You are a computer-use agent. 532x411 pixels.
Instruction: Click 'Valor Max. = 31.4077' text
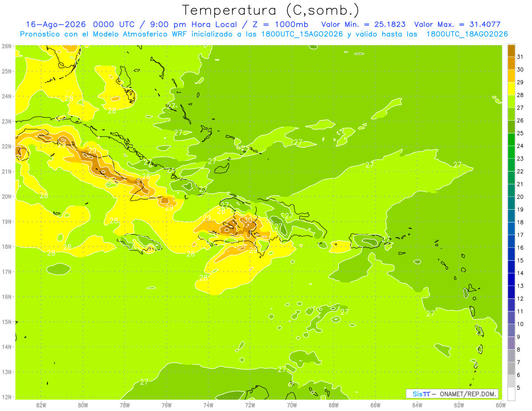point(458,24)
